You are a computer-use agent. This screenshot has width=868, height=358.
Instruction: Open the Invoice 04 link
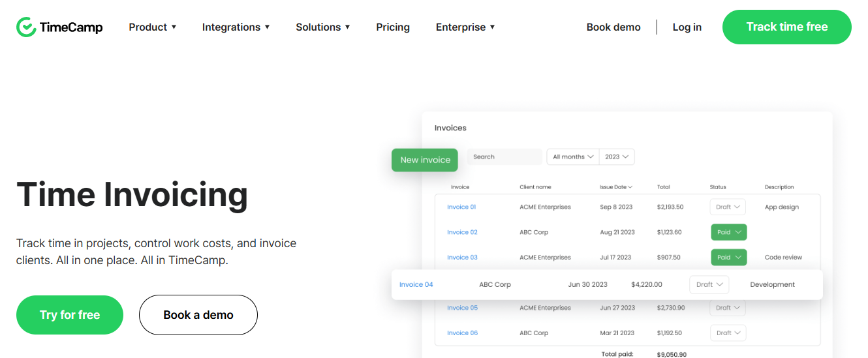[x=416, y=284]
